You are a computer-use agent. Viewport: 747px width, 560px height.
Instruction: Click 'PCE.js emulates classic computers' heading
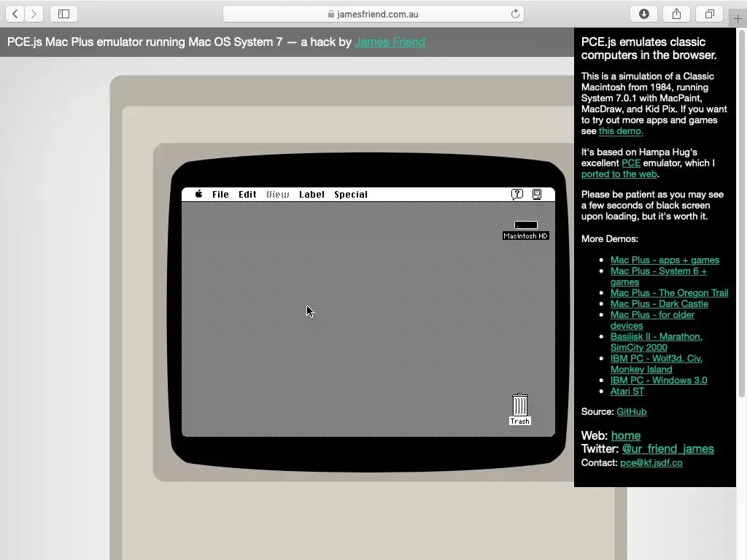pos(649,48)
